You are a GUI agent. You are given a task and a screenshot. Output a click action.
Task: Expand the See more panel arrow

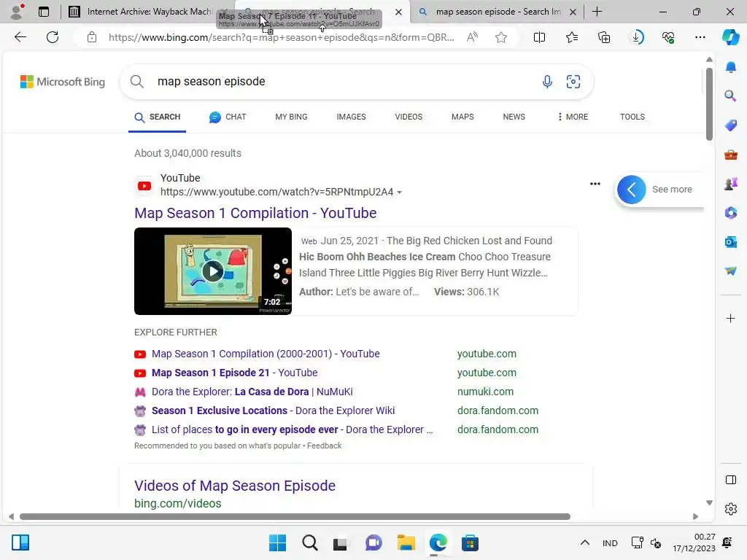tap(631, 190)
